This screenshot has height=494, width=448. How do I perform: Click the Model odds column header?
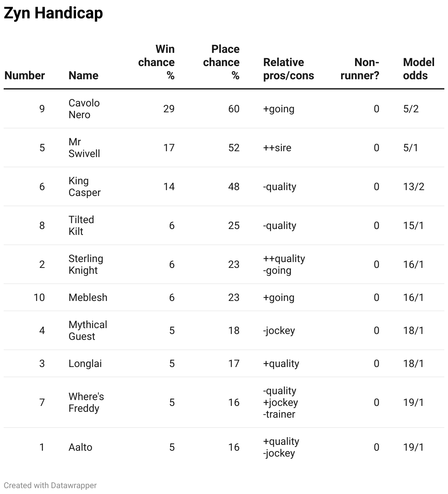tap(419, 69)
